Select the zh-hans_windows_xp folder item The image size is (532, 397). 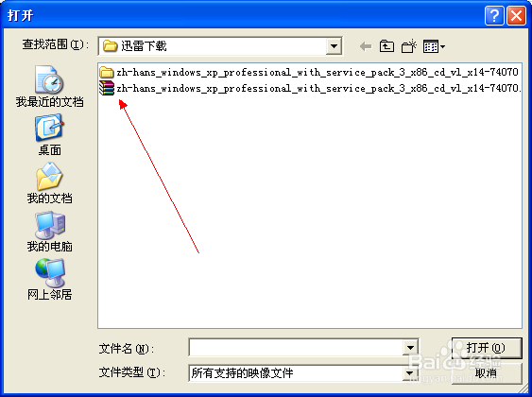[x=309, y=72]
